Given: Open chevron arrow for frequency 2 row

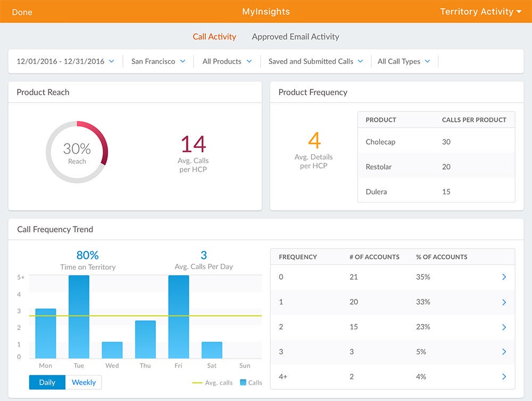Looking at the screenshot, I should tap(504, 327).
